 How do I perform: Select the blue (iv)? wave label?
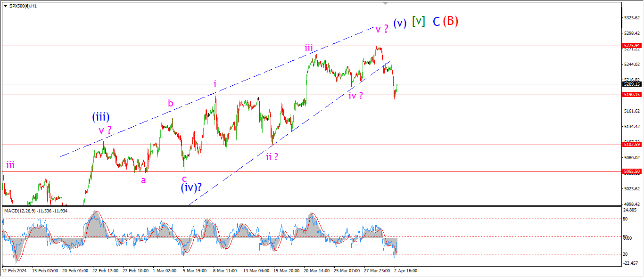click(x=191, y=187)
